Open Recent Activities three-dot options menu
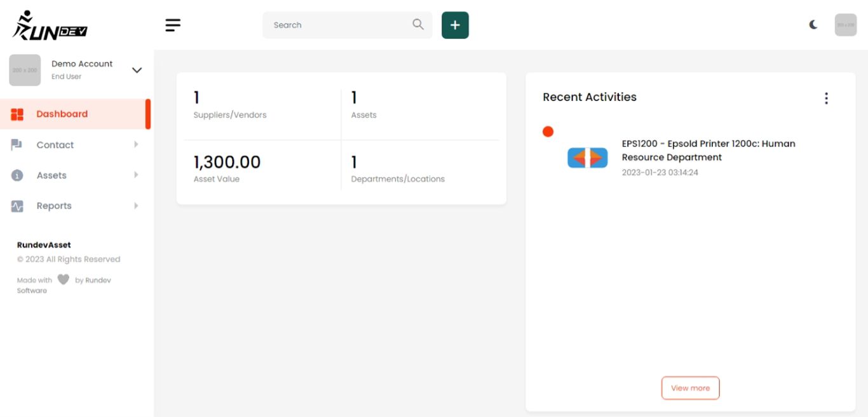Screen dimensions: 868x417 (826, 98)
